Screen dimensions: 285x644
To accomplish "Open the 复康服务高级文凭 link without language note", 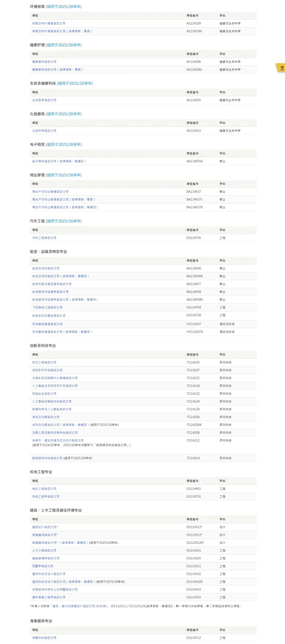I will pos(44,62).
